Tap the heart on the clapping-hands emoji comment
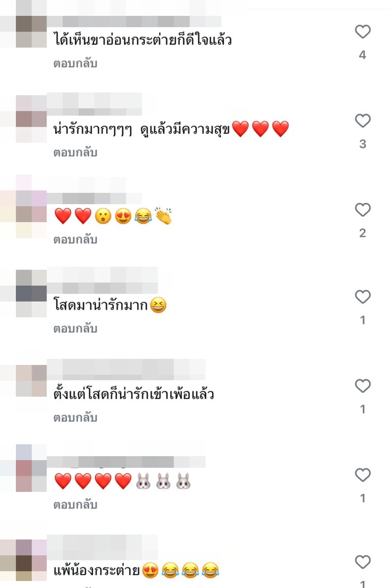391x588 pixels. coord(363,210)
